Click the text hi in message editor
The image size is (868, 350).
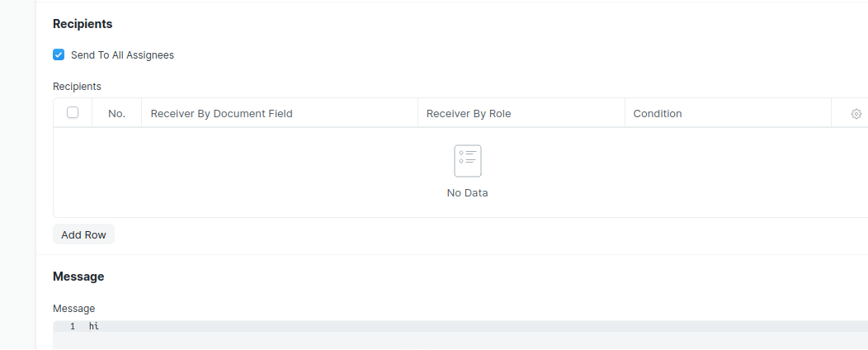coord(93,326)
